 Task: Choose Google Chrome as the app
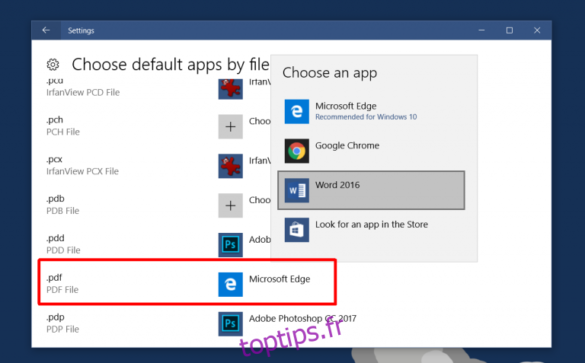pos(371,151)
